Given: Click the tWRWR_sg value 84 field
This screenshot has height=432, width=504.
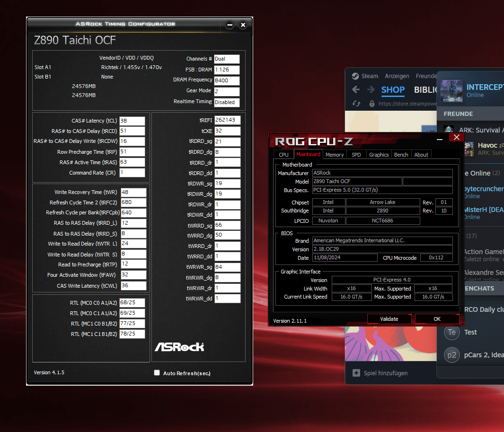Looking at the screenshot, I should click(227, 267).
